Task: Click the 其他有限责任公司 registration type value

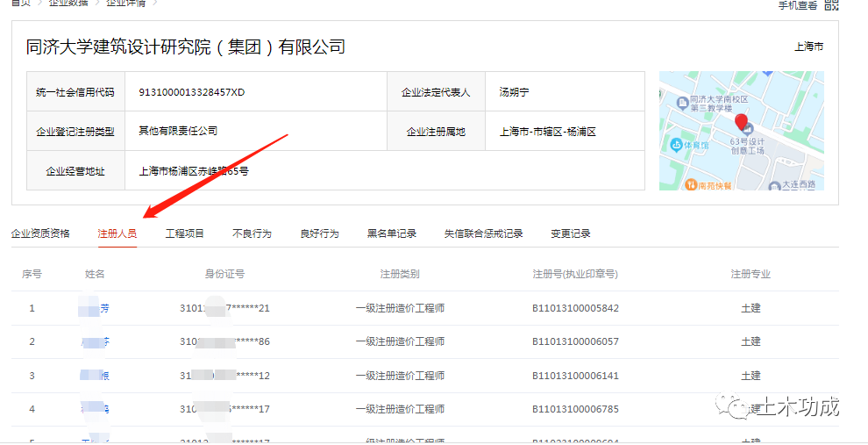Action: (x=178, y=132)
